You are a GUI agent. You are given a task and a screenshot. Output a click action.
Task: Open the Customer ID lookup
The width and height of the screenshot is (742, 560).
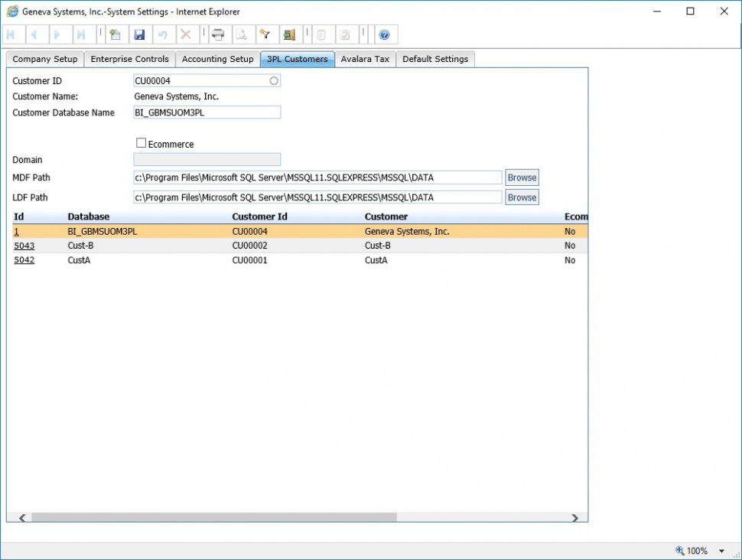(274, 80)
